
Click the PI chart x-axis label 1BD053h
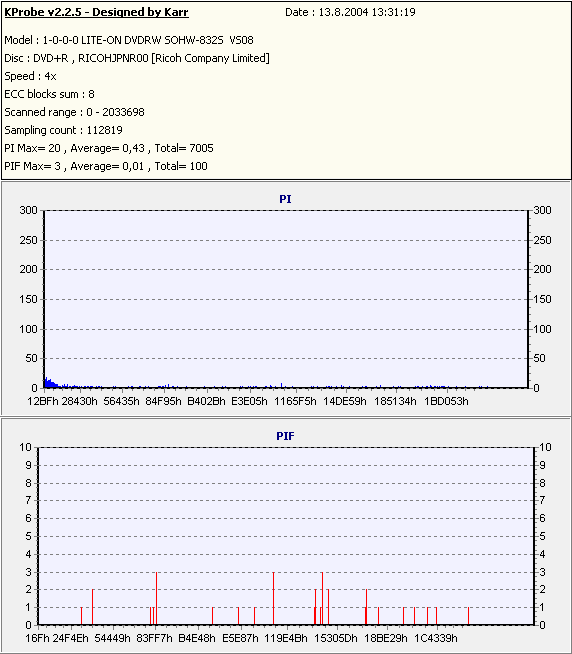click(x=446, y=401)
